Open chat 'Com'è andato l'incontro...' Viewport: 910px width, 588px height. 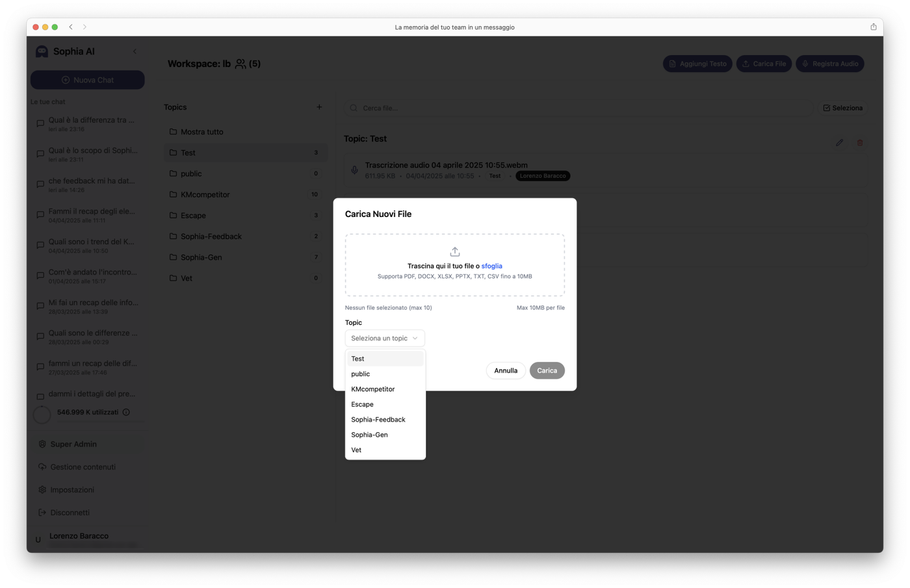88,276
